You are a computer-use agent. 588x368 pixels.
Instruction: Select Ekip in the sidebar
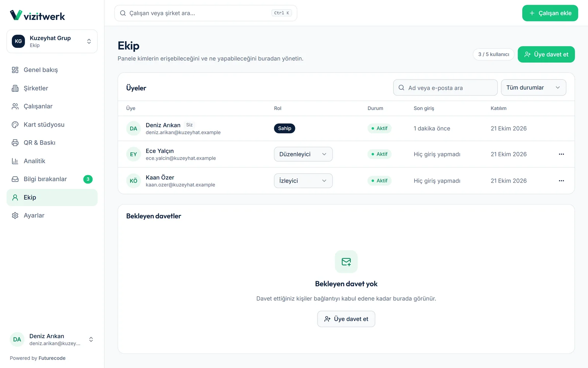coord(52,198)
